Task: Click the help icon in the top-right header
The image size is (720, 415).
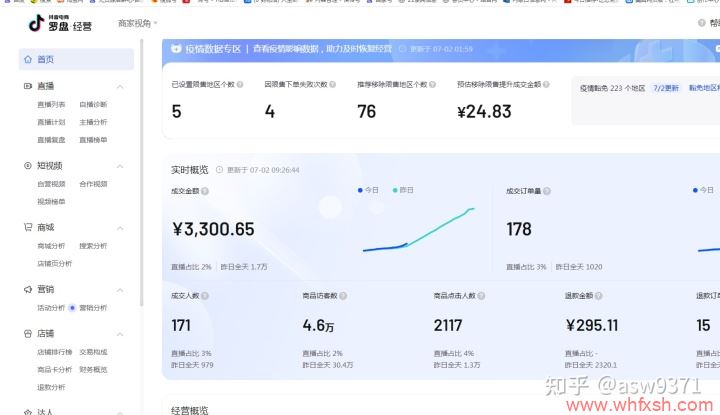Action: click(x=702, y=23)
